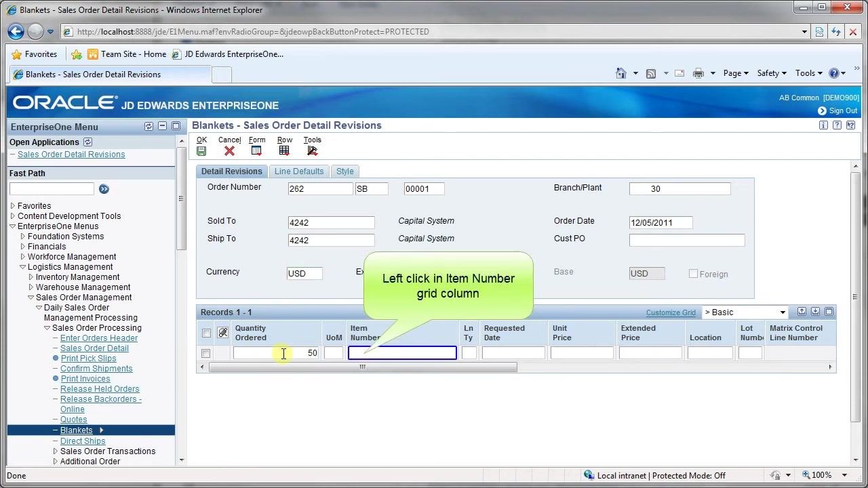
Task: Open the form Help question mark icon
Action: point(837,125)
